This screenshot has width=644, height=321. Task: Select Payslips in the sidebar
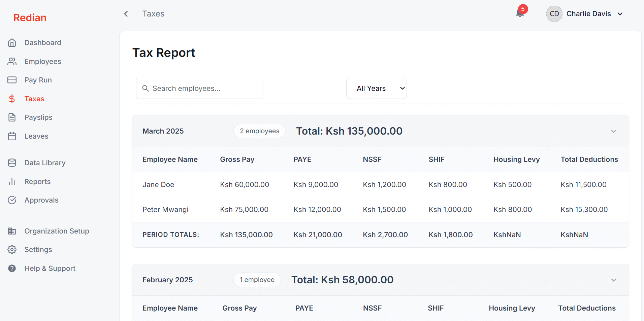[38, 117]
